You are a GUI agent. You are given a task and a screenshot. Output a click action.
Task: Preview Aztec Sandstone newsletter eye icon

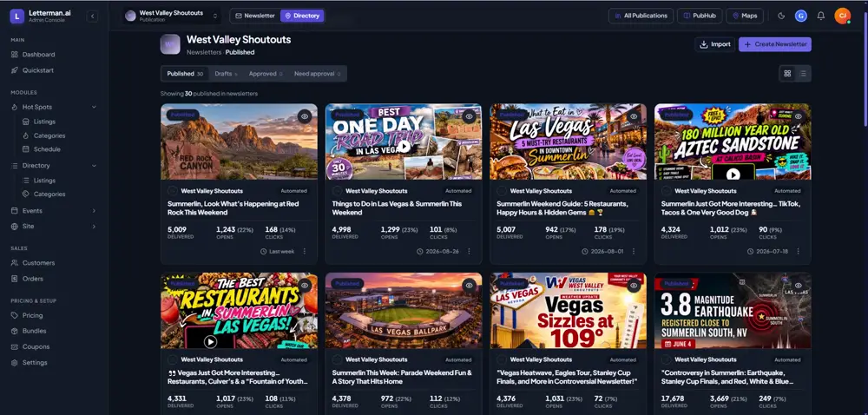point(799,116)
